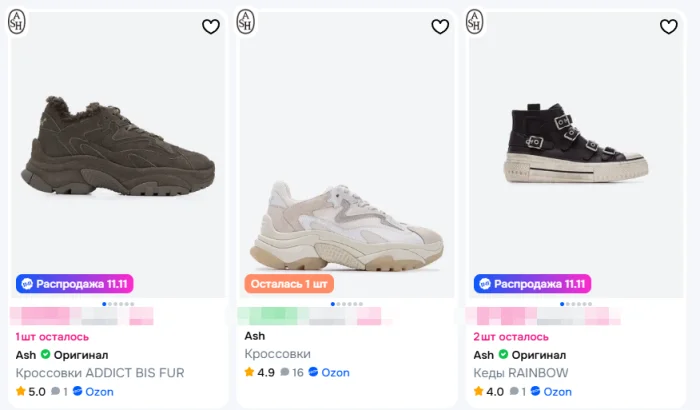The height and width of the screenshot is (410, 700).
Task: Click the image carousel dots on the middle card
Action: tap(345, 303)
